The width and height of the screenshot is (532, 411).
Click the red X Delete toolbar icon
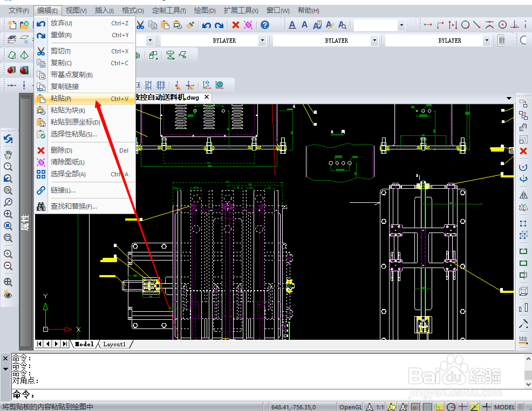[x=236, y=25]
